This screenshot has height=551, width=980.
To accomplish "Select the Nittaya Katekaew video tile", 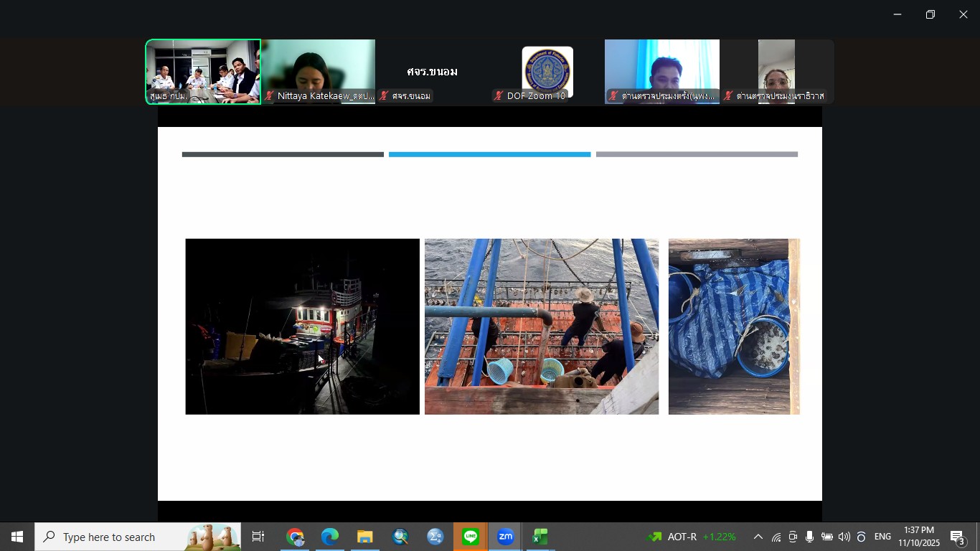I will click(318, 72).
